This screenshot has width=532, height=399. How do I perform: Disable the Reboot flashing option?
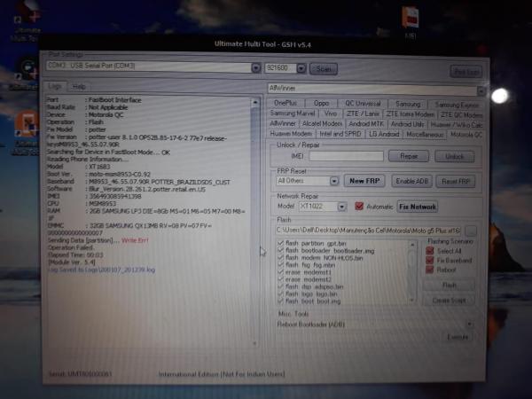tap(429, 270)
